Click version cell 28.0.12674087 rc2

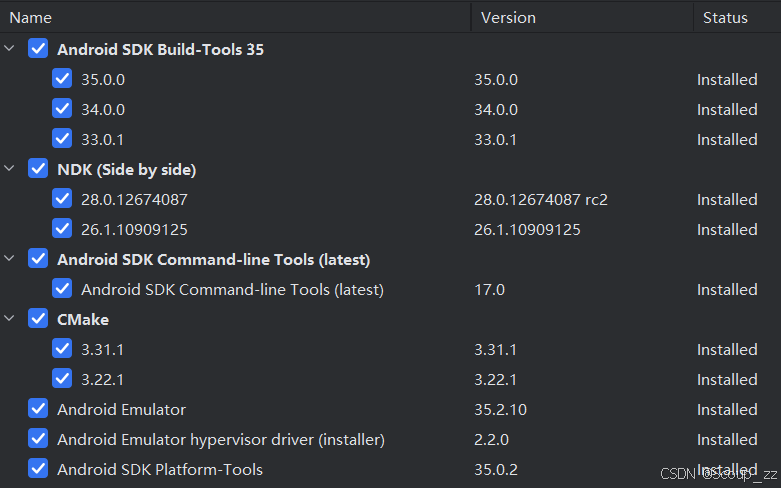pos(541,200)
